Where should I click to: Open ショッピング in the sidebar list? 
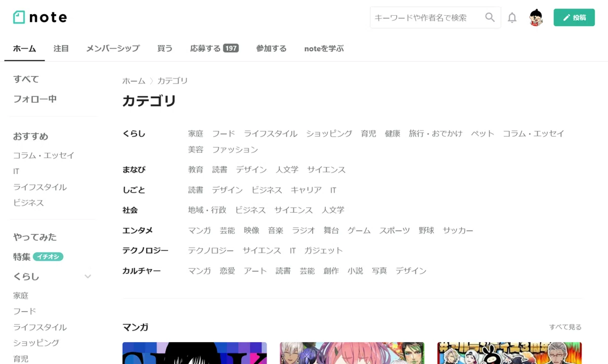[36, 343]
